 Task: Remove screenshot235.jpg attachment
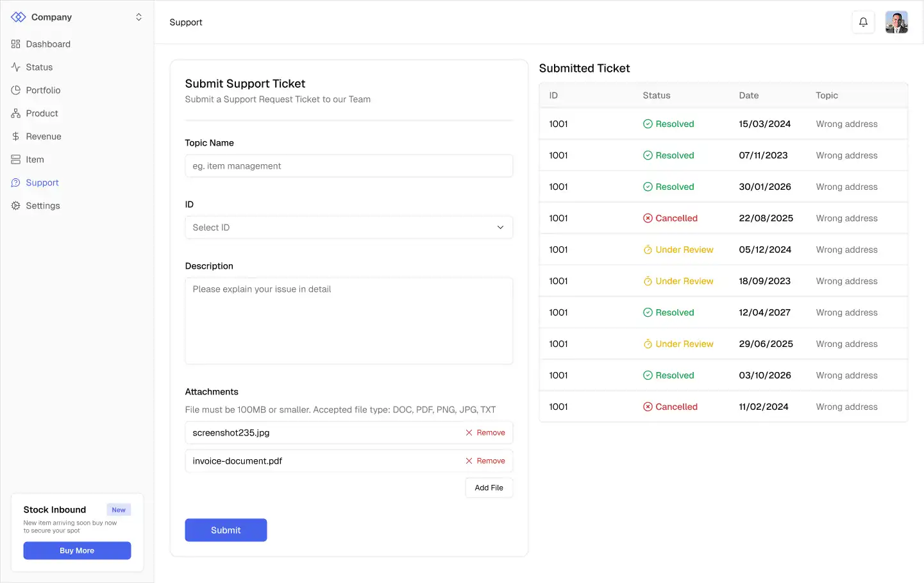coord(485,433)
